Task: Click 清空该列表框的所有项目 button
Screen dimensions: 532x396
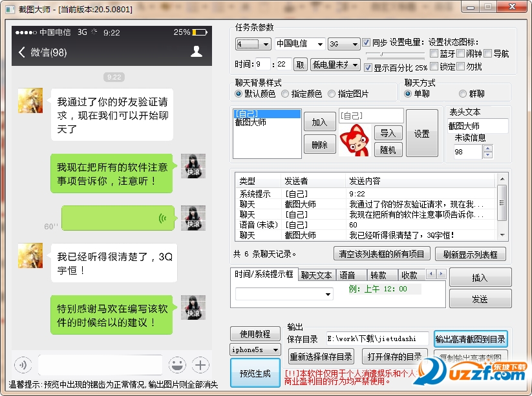Action: pyautogui.click(x=381, y=254)
